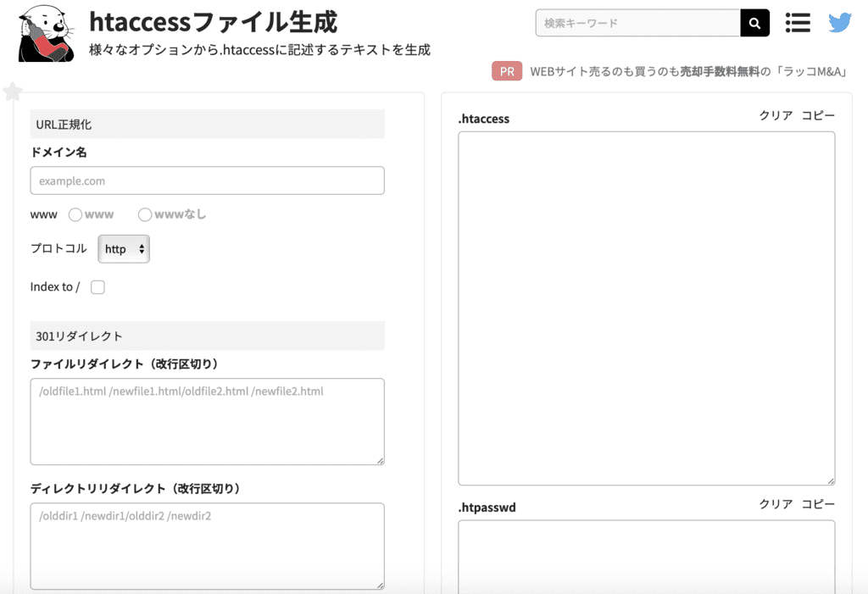
Task: Click the red PR badge
Action: coord(506,71)
